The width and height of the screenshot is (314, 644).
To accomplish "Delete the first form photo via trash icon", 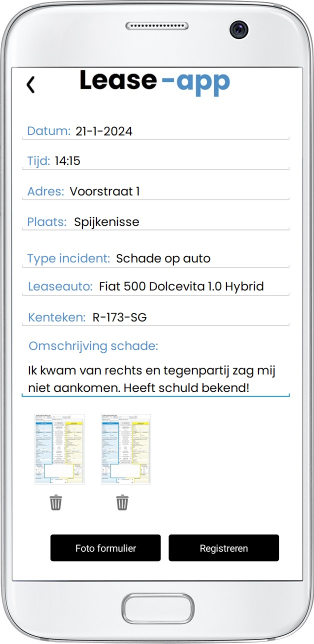I will pyautogui.click(x=55, y=502).
